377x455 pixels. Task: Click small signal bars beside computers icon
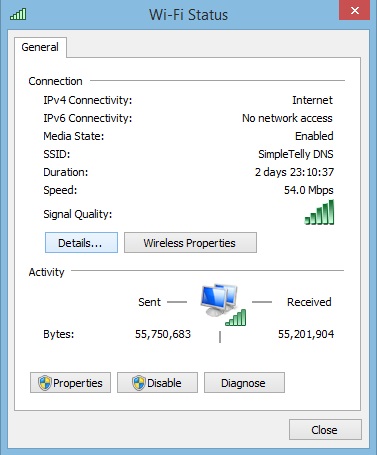click(x=236, y=317)
